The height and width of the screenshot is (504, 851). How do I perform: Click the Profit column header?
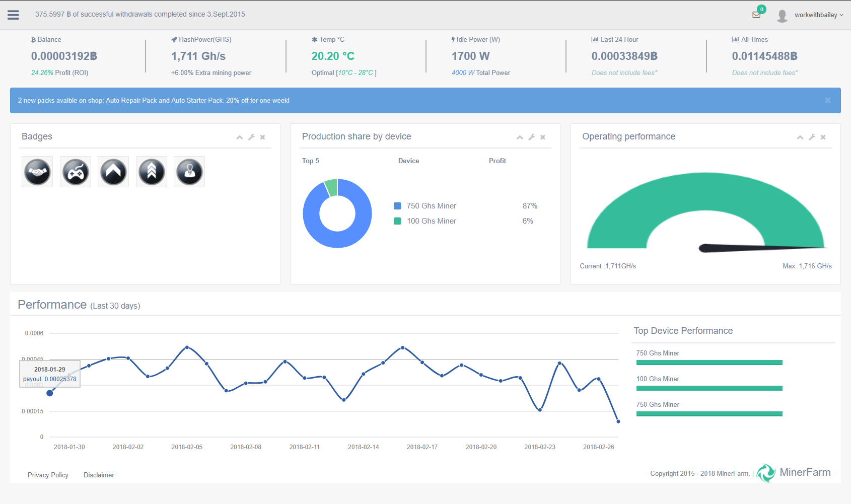[498, 161]
